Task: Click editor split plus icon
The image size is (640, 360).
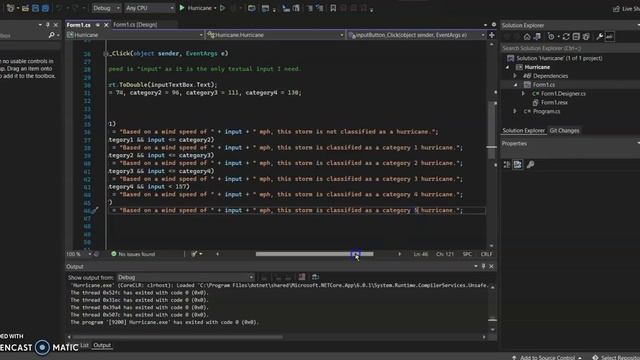Action: click(491, 35)
